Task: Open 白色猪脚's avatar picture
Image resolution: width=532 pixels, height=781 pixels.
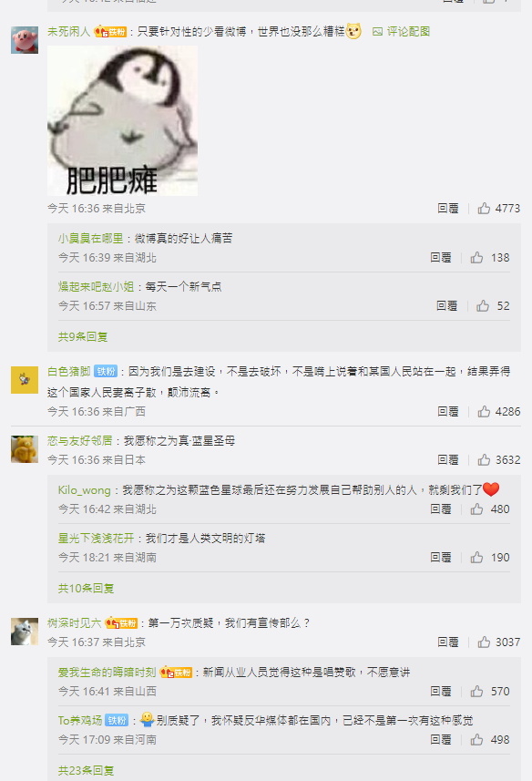Action: [25, 380]
